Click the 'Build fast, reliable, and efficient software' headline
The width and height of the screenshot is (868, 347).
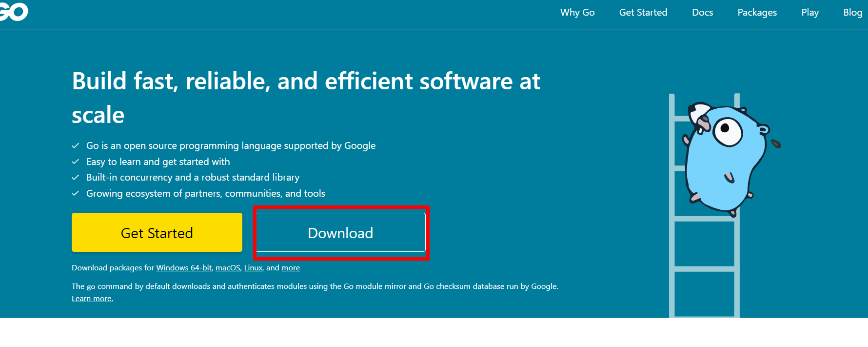coord(306,98)
